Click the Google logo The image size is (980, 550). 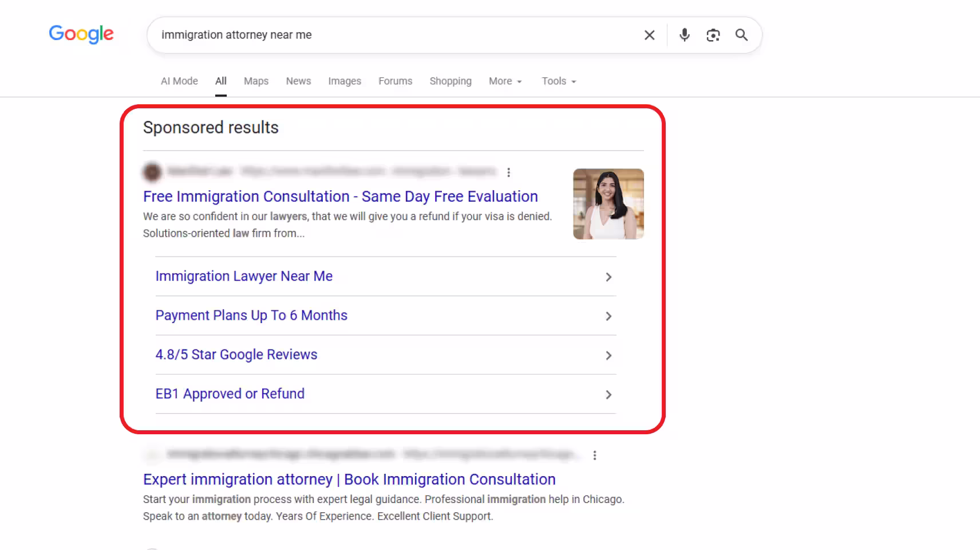[x=81, y=34]
